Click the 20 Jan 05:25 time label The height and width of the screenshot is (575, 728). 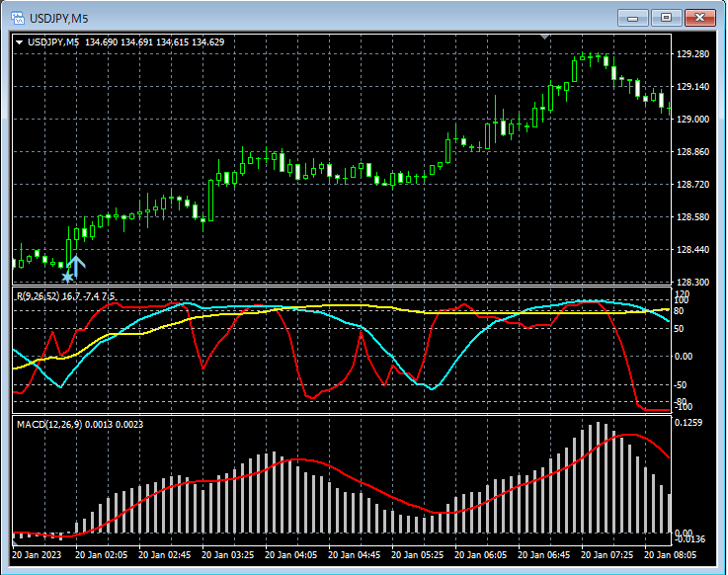pyautogui.click(x=417, y=555)
